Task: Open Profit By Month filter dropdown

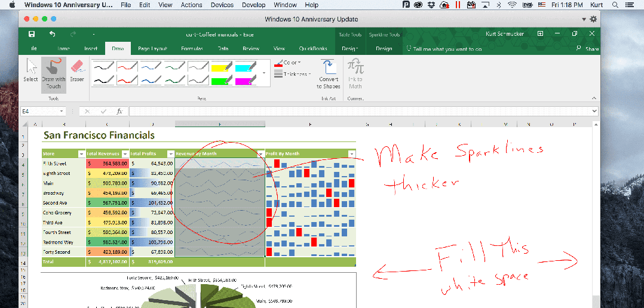Action: click(x=351, y=154)
